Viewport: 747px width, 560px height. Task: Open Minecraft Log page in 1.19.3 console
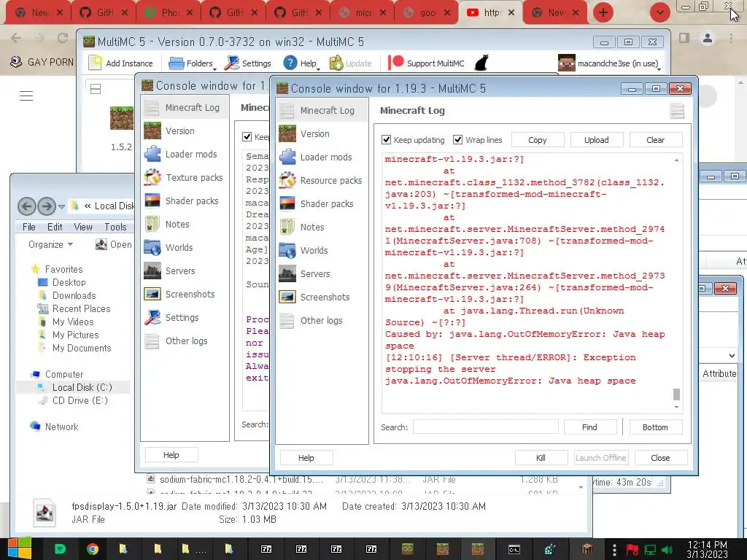(x=322, y=111)
